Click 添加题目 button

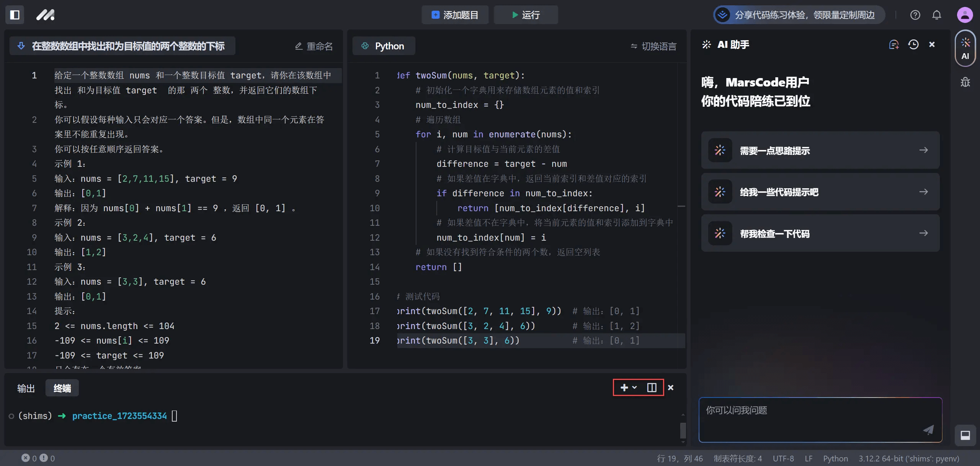(x=455, y=15)
